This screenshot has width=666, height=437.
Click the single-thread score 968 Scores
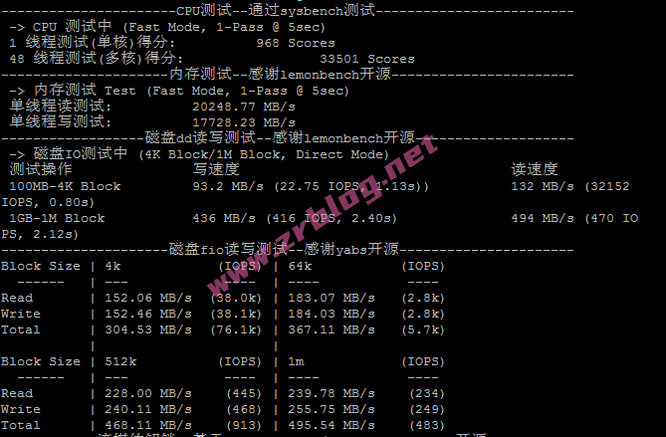[295, 43]
